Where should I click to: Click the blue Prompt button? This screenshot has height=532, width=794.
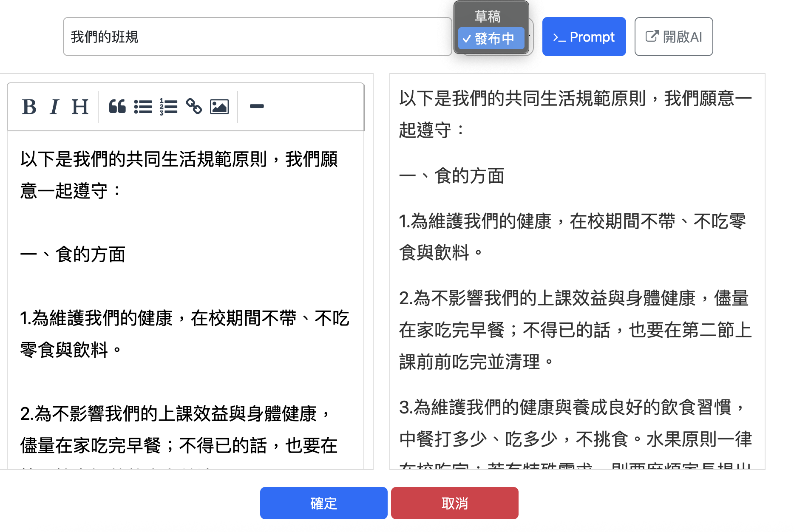(x=584, y=37)
